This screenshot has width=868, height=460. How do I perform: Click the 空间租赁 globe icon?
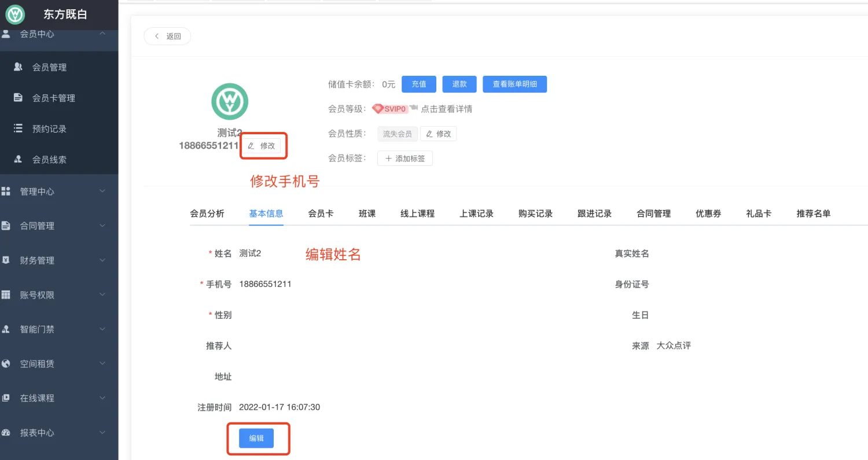(6, 363)
